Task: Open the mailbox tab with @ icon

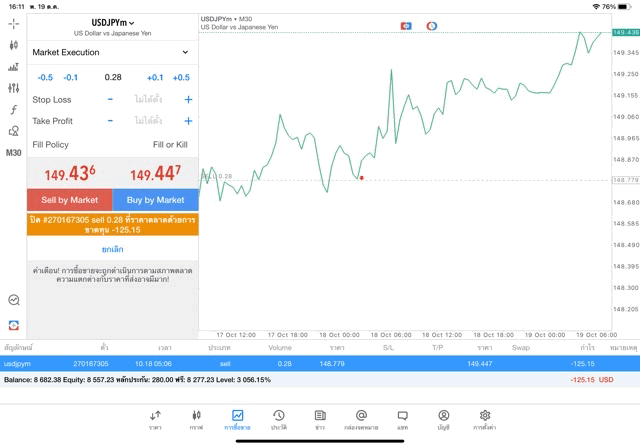Action: click(361, 420)
